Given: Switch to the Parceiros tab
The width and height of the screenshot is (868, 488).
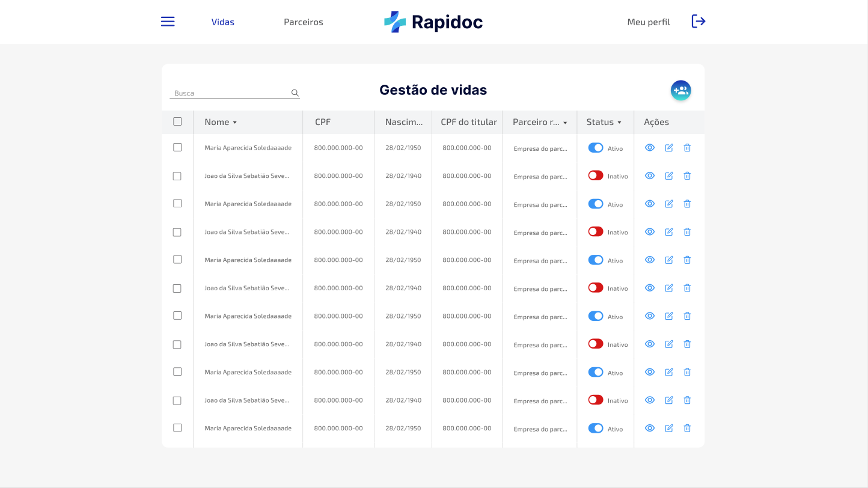Looking at the screenshot, I should point(304,22).
